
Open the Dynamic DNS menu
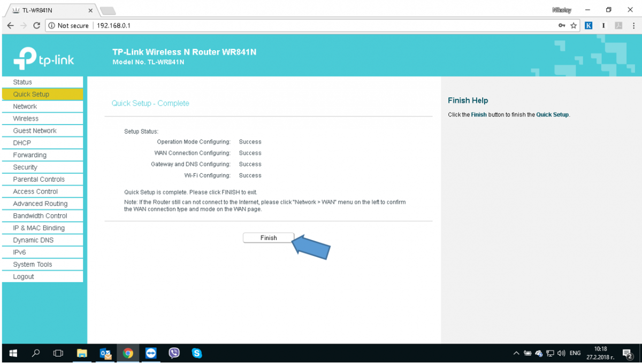[x=43, y=240]
